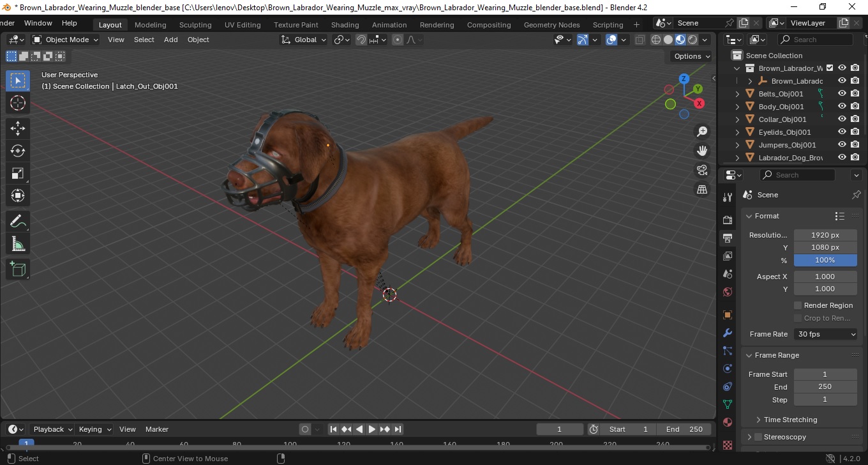The height and width of the screenshot is (465, 868).
Task: Open the Frame Rate 30 fps dropdown
Action: point(826,334)
